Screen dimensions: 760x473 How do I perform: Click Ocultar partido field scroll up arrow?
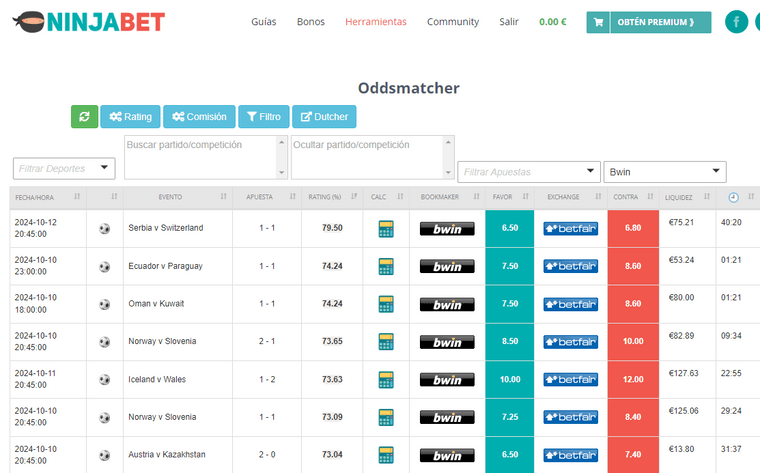click(x=448, y=142)
